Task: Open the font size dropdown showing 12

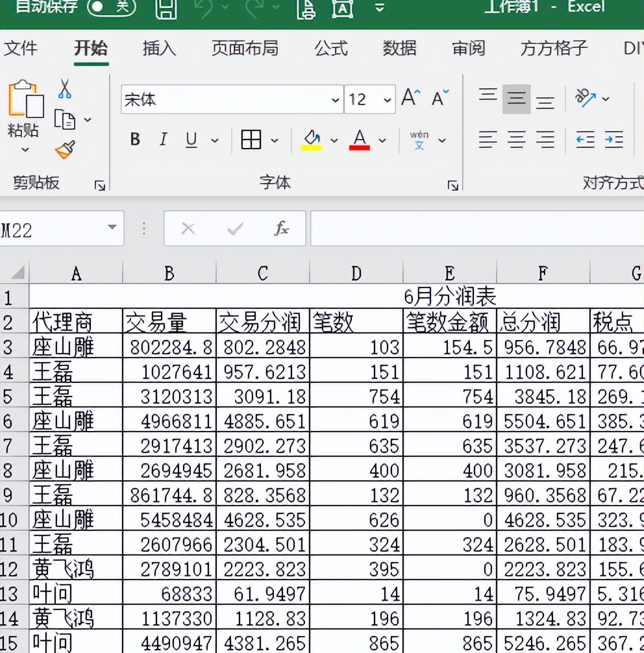Action: pos(387,99)
